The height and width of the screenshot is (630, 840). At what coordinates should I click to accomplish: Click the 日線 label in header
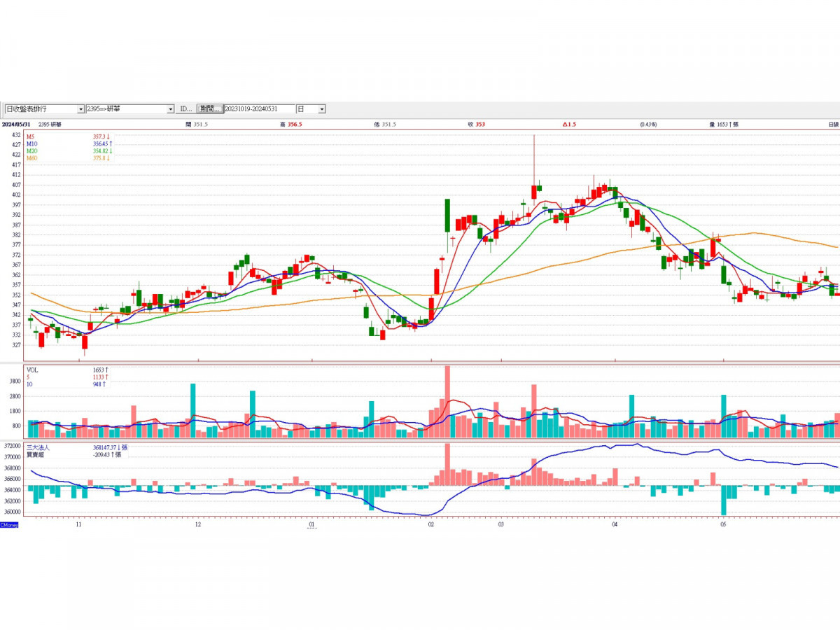(x=832, y=124)
